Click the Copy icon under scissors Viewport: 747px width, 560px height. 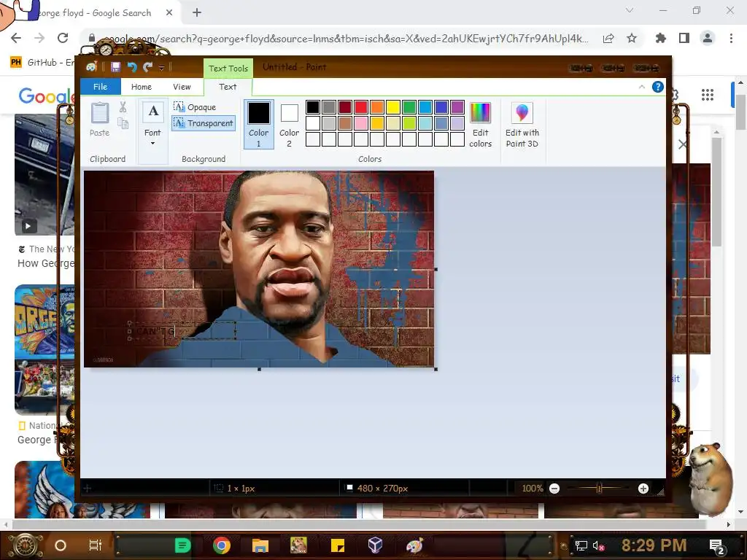[123, 124]
